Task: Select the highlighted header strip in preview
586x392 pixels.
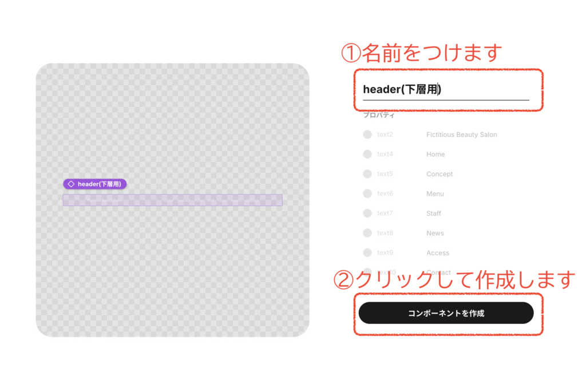Action: coord(172,200)
